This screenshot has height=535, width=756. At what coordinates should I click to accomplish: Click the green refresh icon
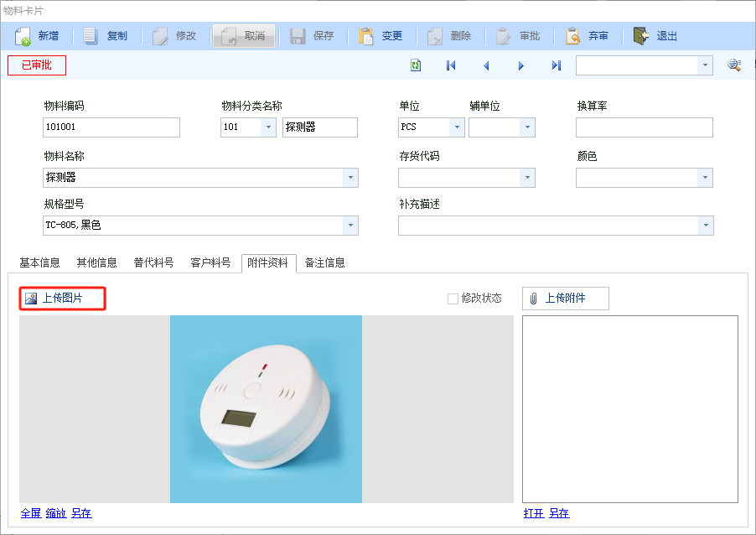(x=416, y=65)
